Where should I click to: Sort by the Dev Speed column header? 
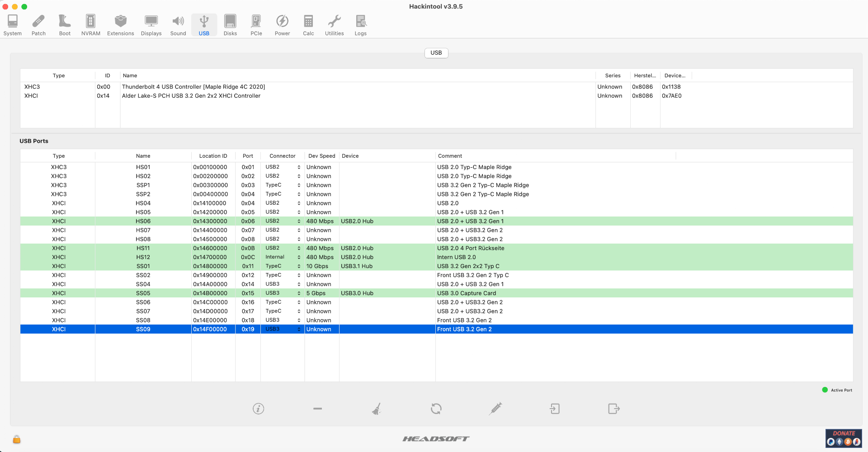click(322, 156)
